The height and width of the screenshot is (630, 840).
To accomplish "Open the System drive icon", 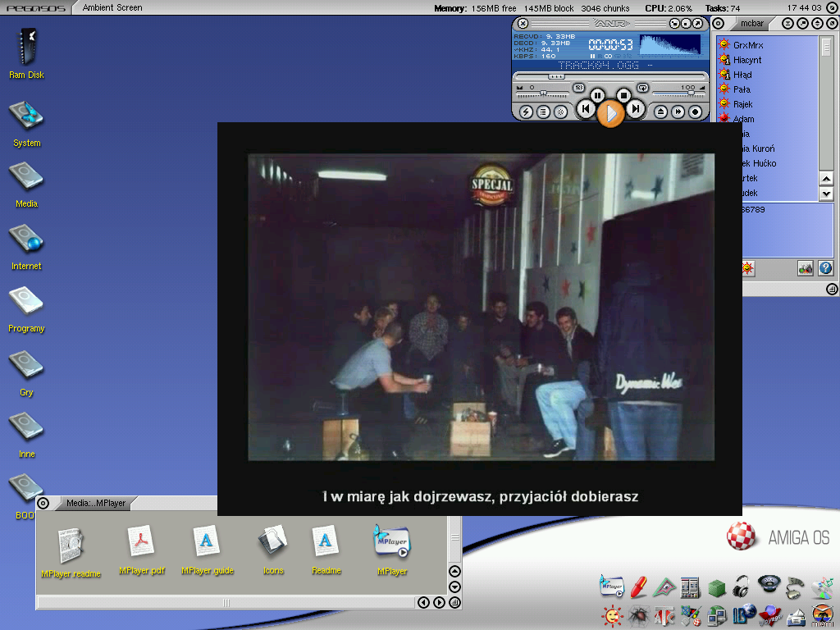I will tap(26, 124).
